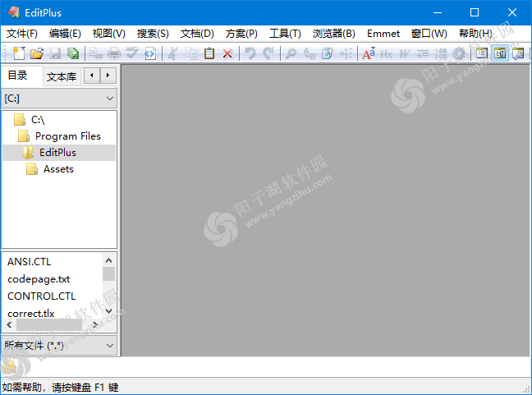Click the Copy pages icon
Image resolution: width=532 pixels, height=395 pixels.
coord(191,53)
